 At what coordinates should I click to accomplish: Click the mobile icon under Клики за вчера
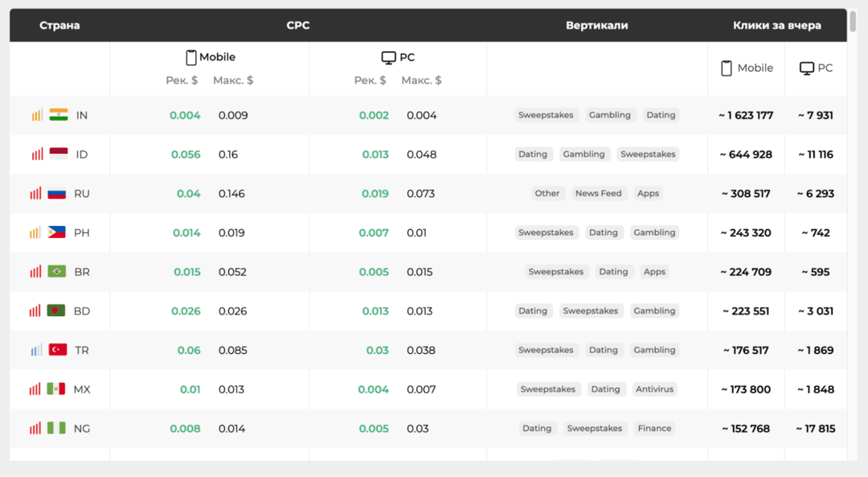click(x=727, y=68)
